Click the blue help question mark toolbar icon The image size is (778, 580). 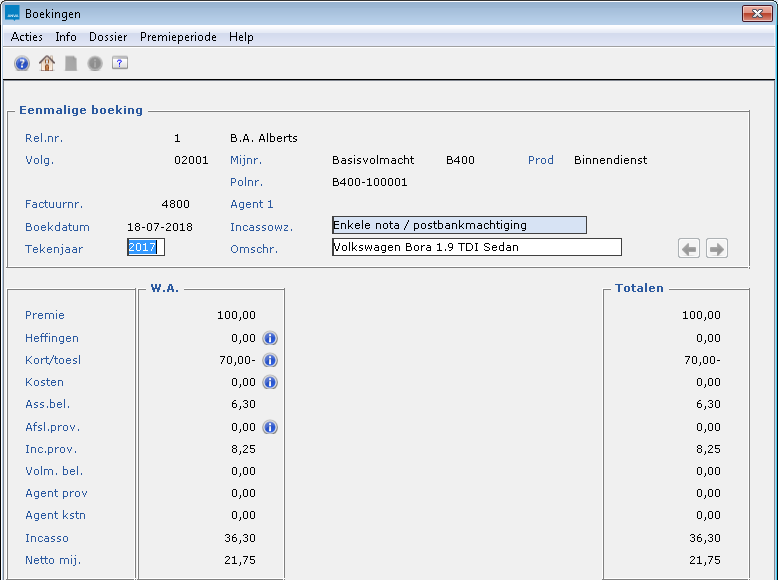click(22, 64)
